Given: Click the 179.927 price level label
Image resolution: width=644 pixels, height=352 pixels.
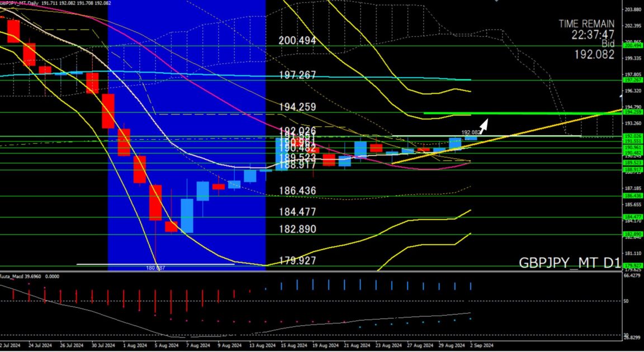Looking at the screenshot, I should (297, 261).
